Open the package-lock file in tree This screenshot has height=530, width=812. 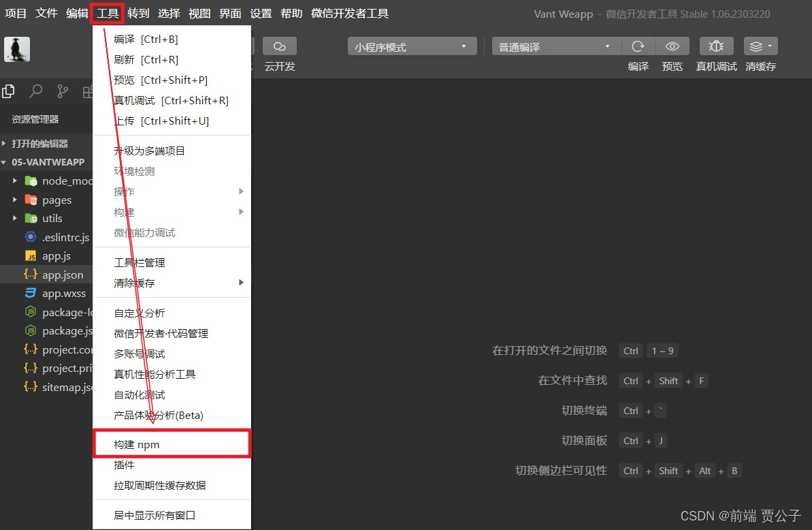[59, 312]
